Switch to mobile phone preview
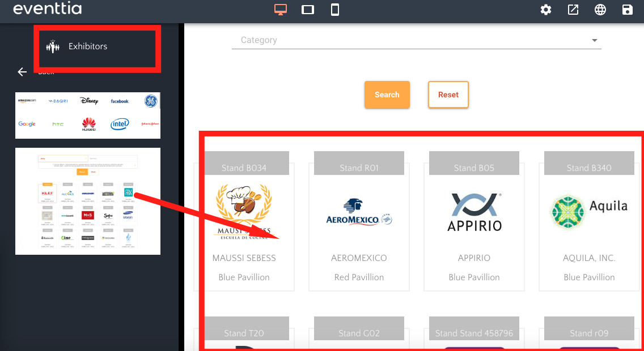Image resolution: width=644 pixels, height=351 pixels. [335, 10]
